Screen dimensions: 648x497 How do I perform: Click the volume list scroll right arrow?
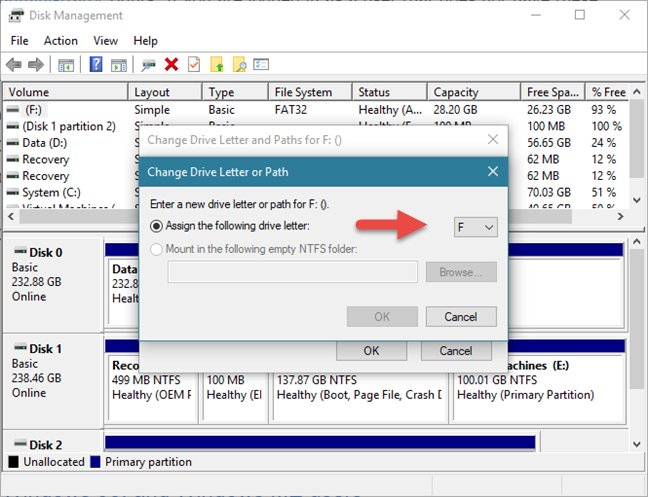click(x=620, y=216)
